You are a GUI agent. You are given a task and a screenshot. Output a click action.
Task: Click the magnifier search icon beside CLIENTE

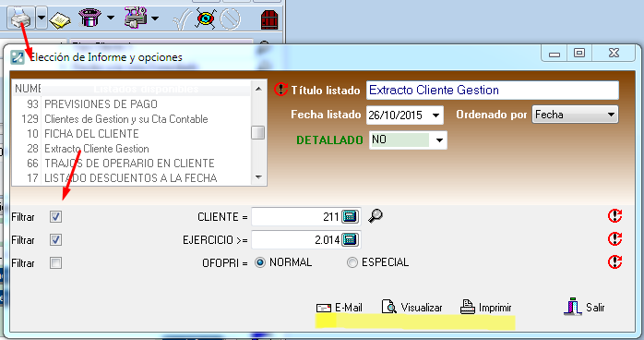376,216
